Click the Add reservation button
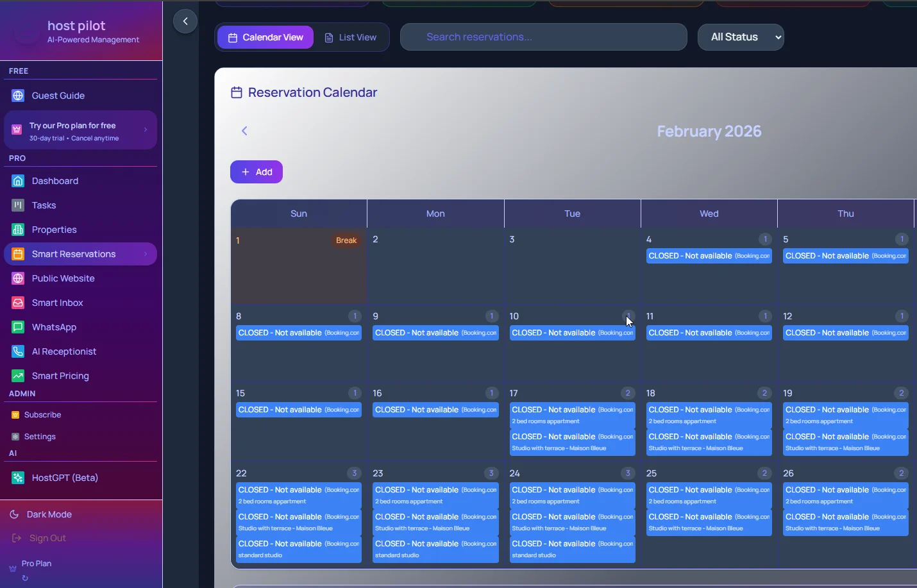917x588 pixels. coord(256,172)
